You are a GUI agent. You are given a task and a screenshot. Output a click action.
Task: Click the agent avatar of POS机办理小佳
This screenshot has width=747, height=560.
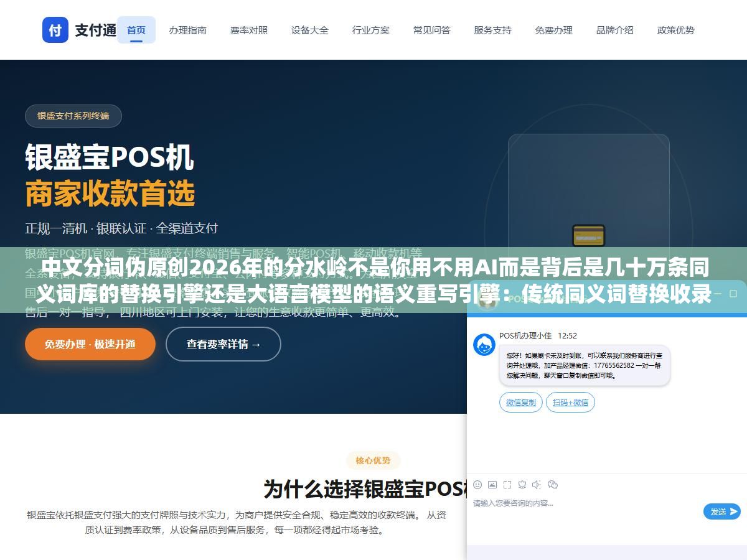484,345
